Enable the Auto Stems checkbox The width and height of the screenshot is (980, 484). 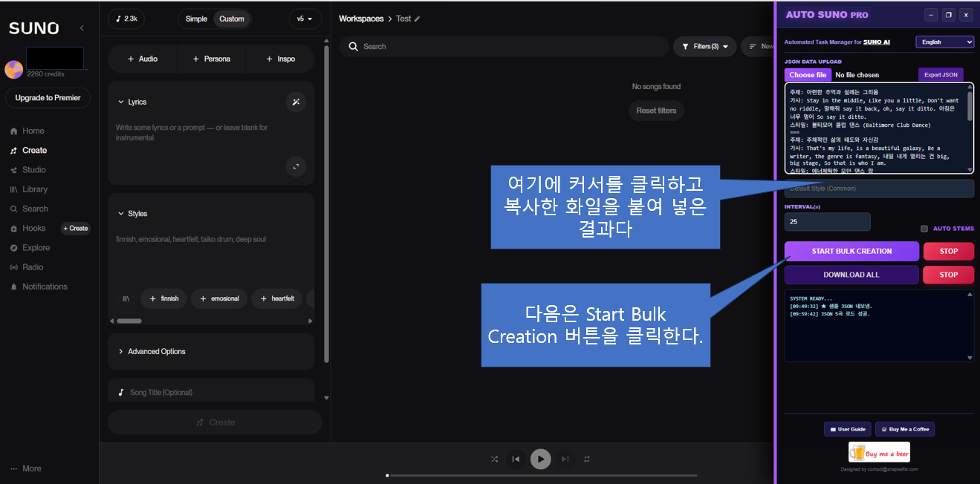coord(924,229)
